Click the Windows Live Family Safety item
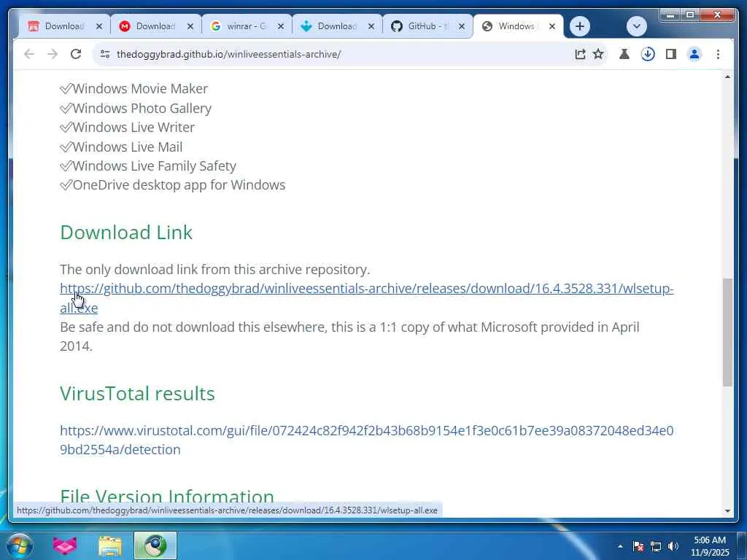 coord(148,166)
